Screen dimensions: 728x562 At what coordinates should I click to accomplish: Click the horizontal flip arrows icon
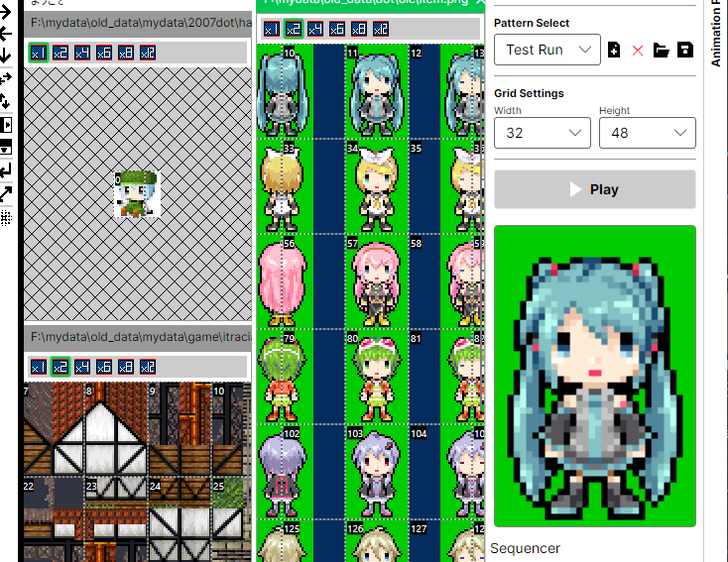pos(6,78)
